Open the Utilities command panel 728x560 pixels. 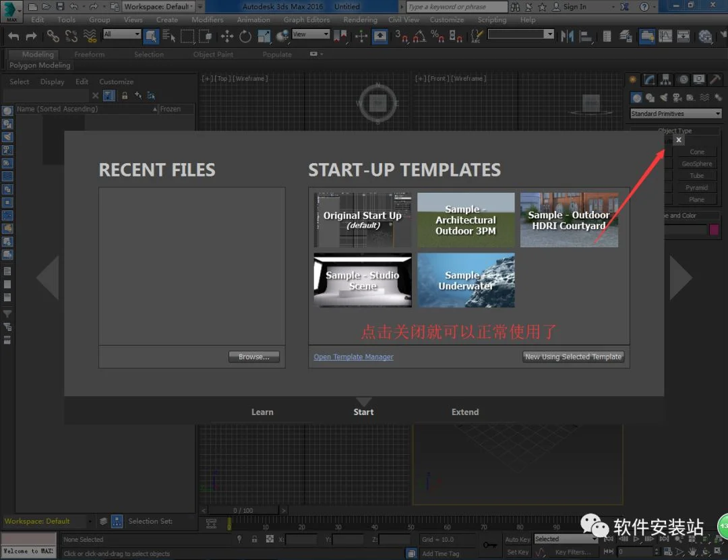coord(715,80)
